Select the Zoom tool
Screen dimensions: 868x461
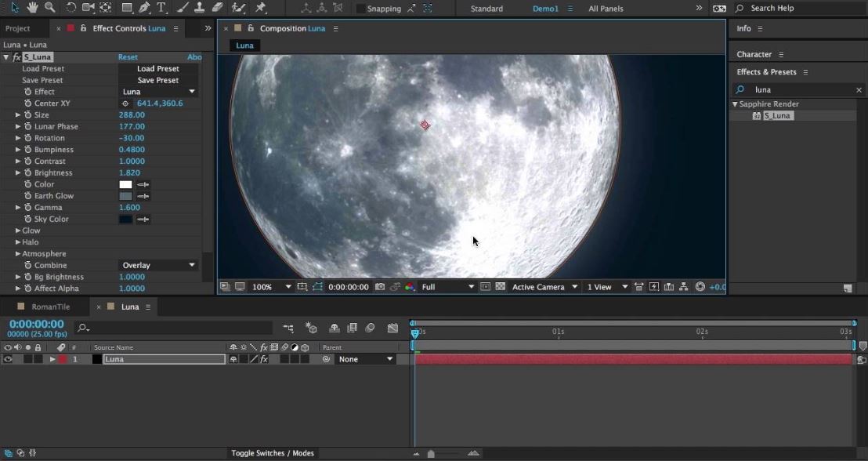pos(49,8)
